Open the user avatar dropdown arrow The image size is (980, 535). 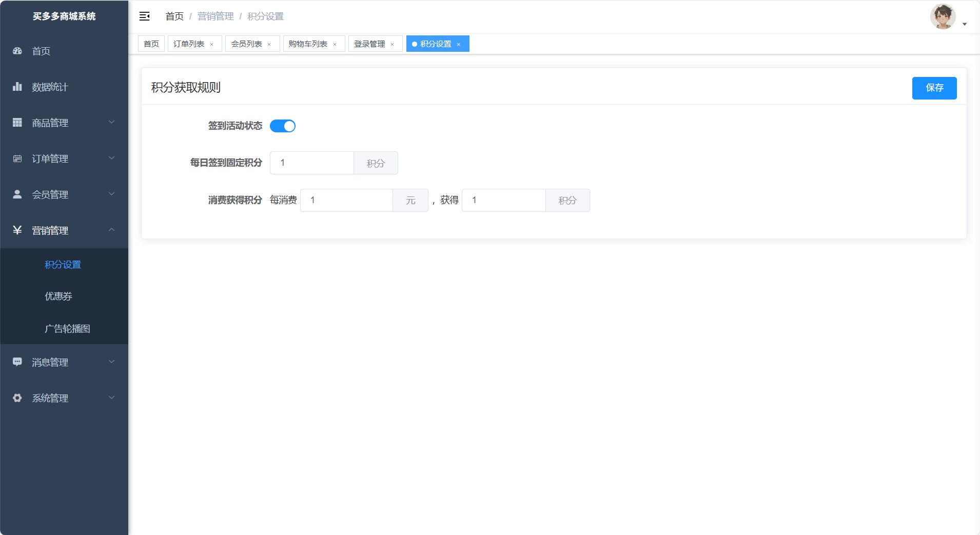point(965,24)
